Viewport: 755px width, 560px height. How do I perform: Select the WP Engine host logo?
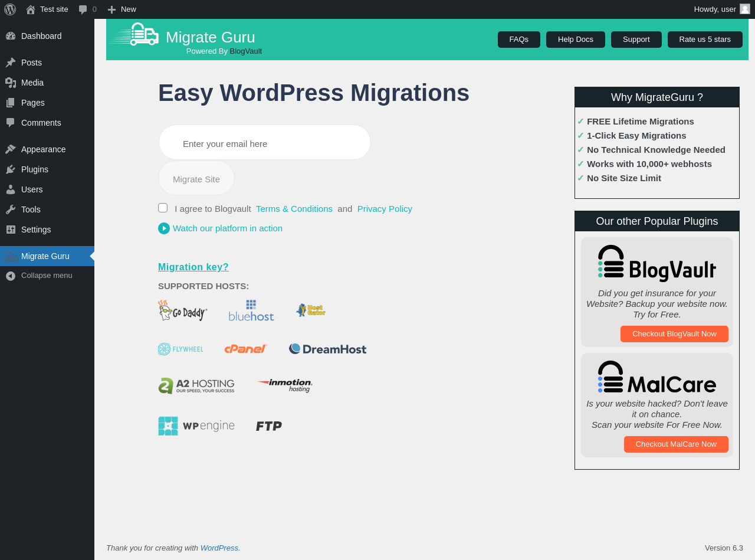click(x=196, y=426)
